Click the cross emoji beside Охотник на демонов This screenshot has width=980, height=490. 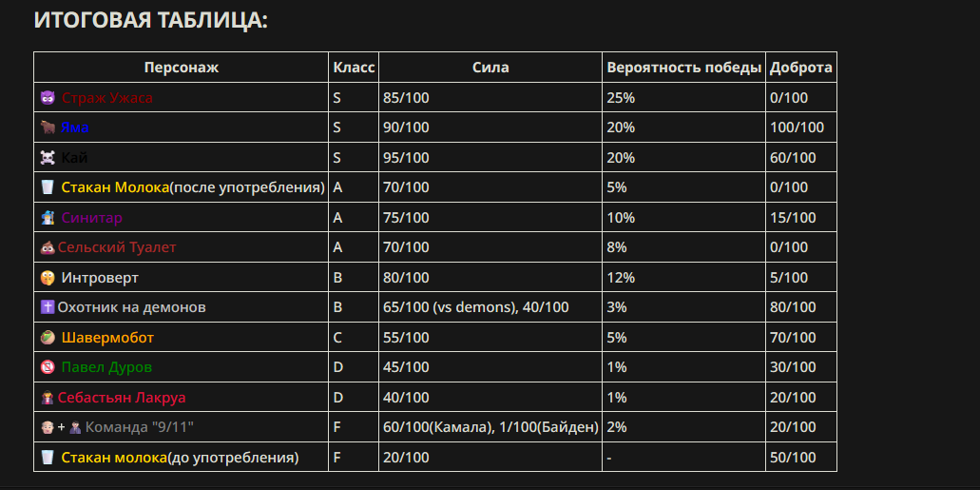pos(48,307)
